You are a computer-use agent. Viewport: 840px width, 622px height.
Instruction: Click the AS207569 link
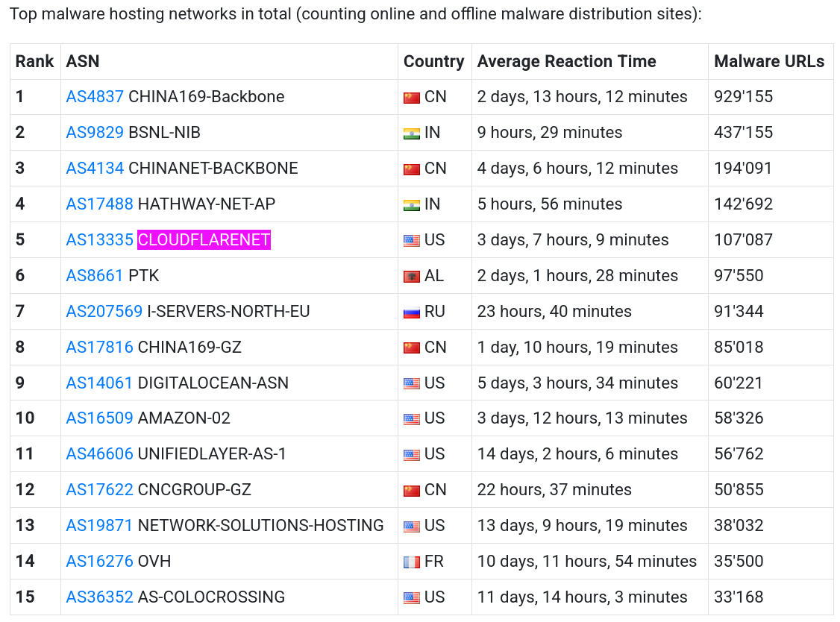point(104,312)
